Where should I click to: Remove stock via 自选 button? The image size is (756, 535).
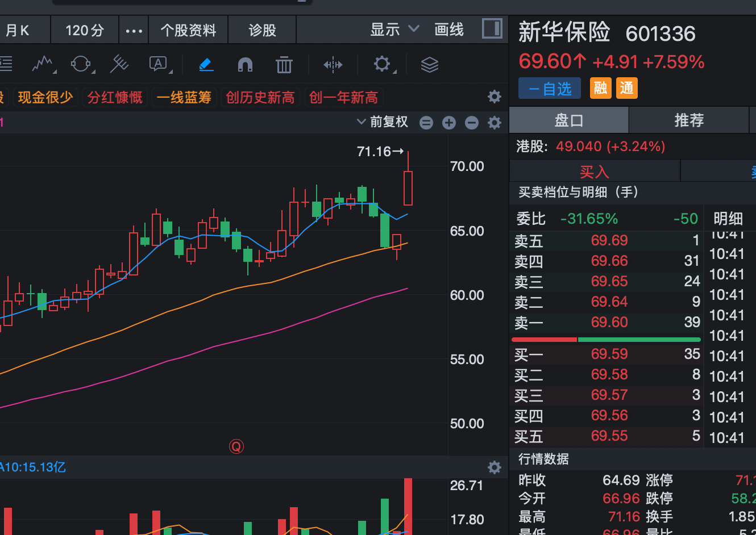coord(550,89)
